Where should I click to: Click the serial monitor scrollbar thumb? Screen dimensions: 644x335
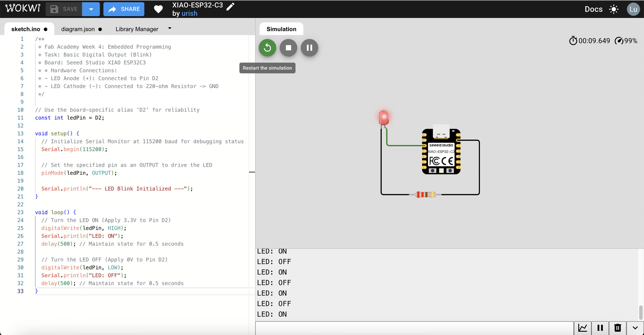[x=641, y=312]
